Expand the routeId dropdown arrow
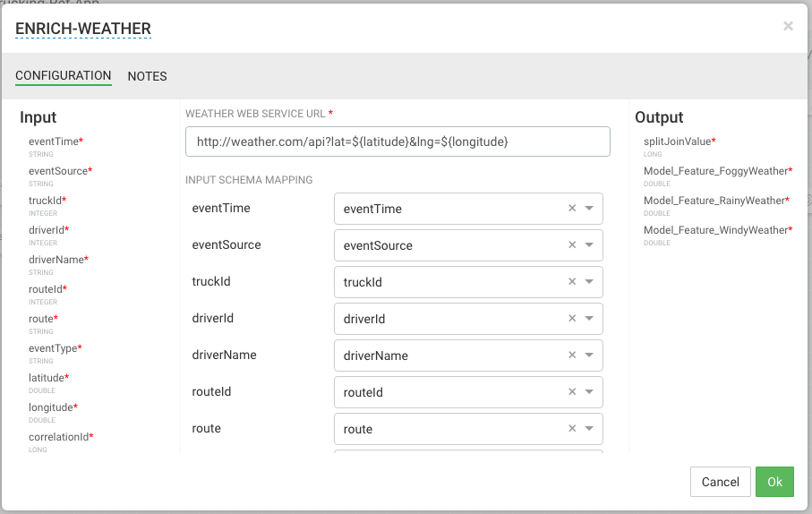Image resolution: width=812 pixels, height=514 pixels. [x=589, y=392]
